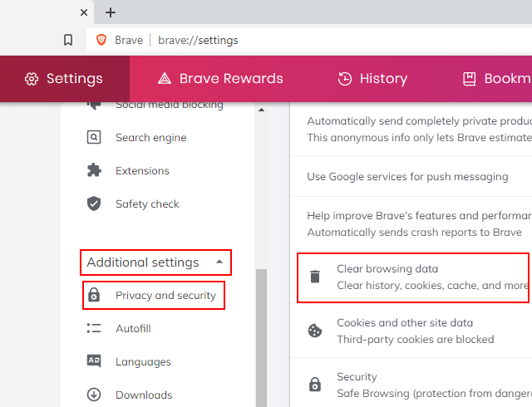
Task: Open Languages settings section
Action: tap(143, 362)
